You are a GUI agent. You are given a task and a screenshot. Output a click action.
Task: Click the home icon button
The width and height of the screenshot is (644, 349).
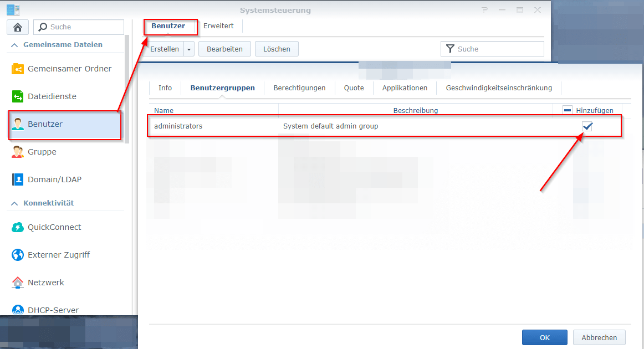coord(18,27)
